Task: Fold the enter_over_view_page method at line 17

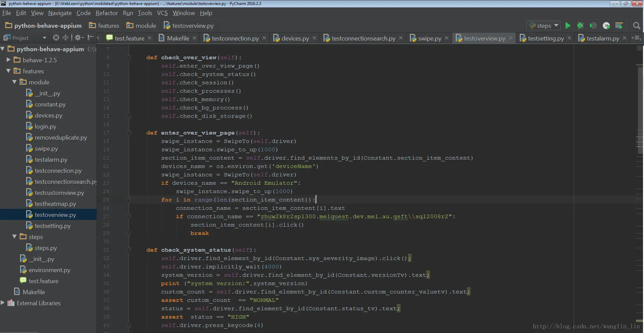Action: point(129,133)
